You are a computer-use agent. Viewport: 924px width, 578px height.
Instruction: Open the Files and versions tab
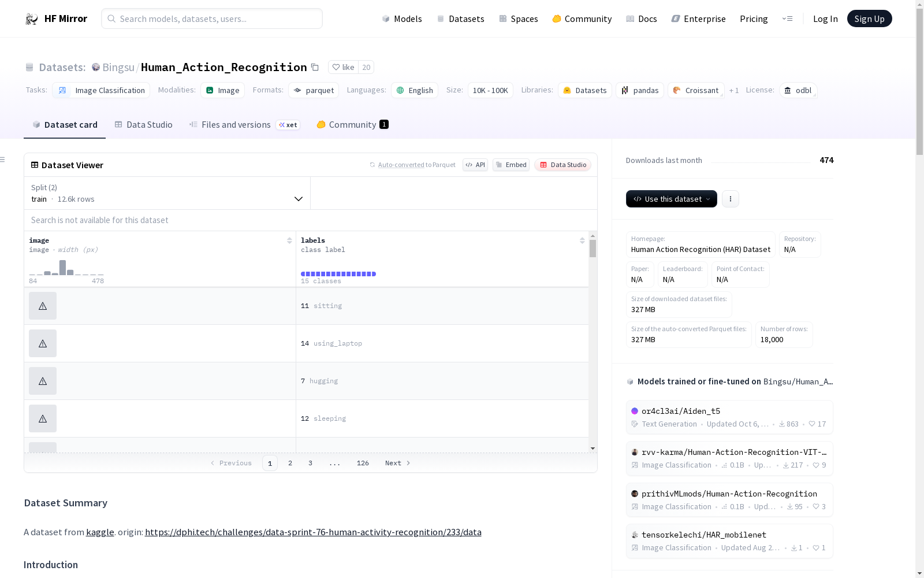pos(244,125)
